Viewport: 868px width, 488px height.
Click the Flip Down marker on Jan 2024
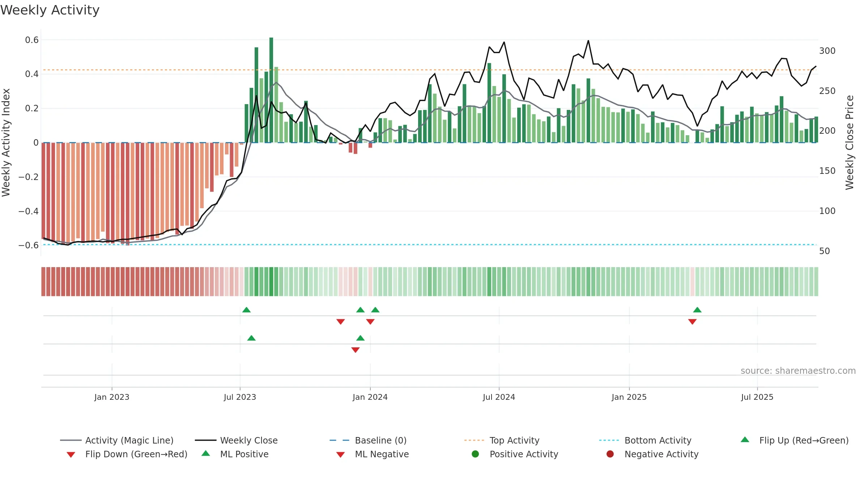[x=370, y=322]
